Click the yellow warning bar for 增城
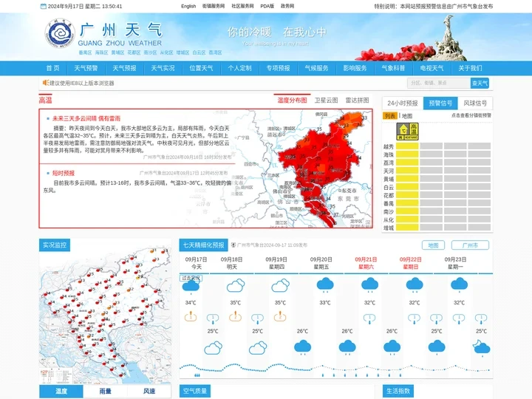 tap(407, 228)
